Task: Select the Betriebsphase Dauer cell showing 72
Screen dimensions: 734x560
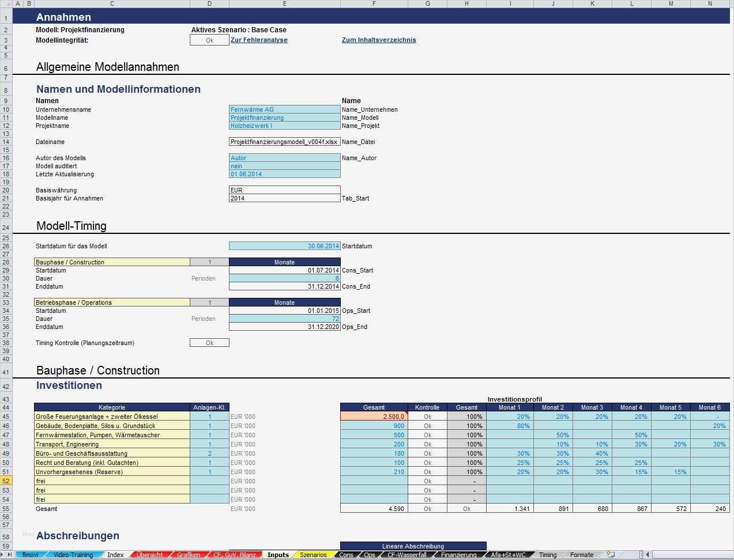Action: coord(284,319)
